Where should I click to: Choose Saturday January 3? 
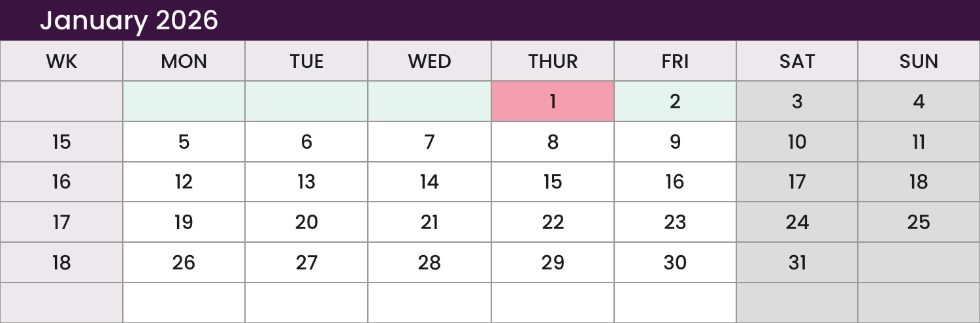797,101
